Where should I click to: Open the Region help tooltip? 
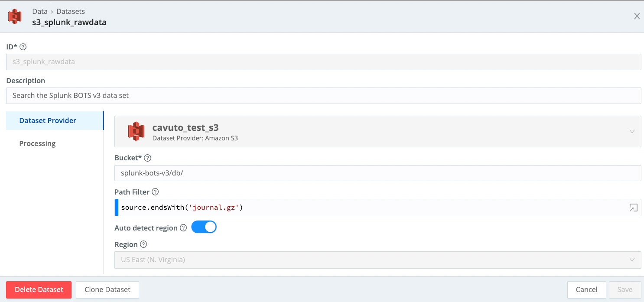(143, 244)
